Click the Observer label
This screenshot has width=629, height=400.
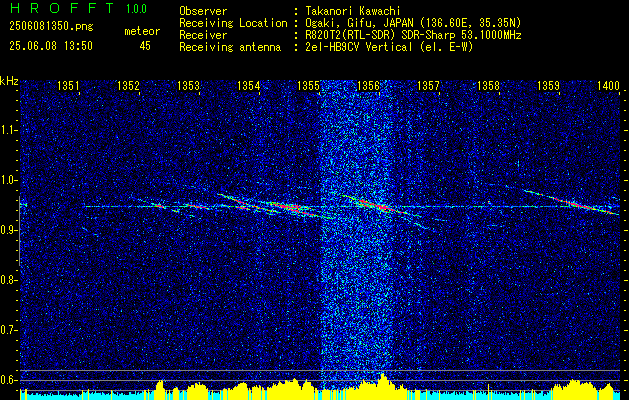tap(203, 11)
